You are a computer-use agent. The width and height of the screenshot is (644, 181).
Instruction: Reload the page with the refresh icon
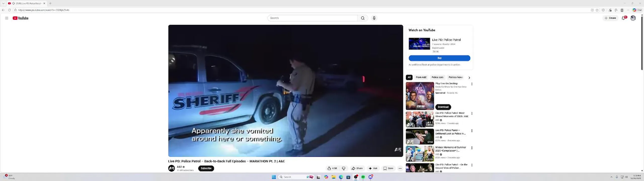pos(9,10)
